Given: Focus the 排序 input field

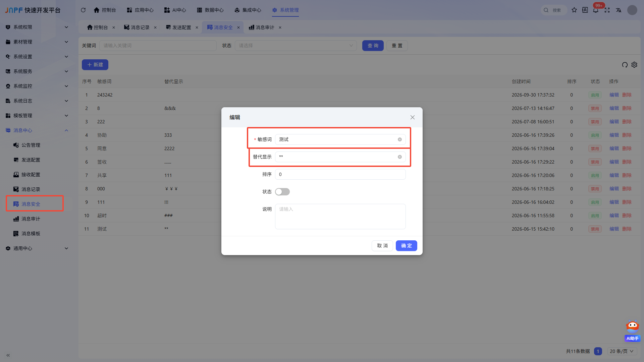Looking at the screenshot, I should tap(340, 174).
